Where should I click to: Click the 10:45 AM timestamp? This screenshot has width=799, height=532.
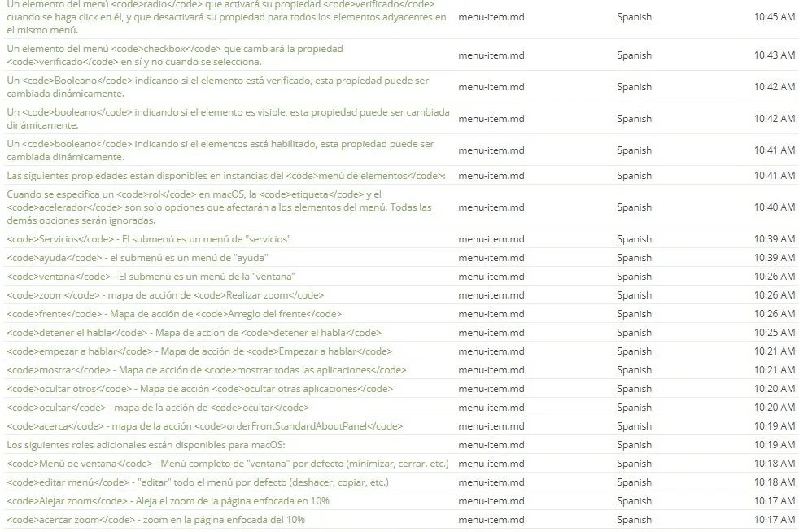[774, 17]
